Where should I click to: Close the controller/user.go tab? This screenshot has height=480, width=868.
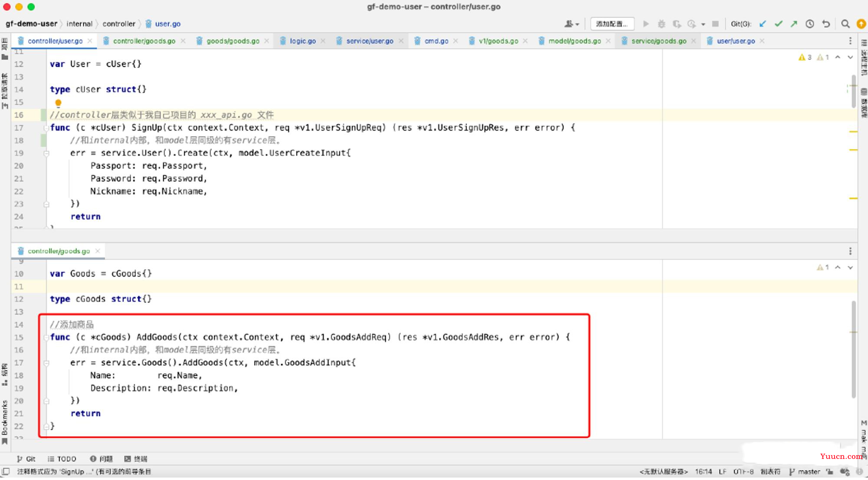90,41
